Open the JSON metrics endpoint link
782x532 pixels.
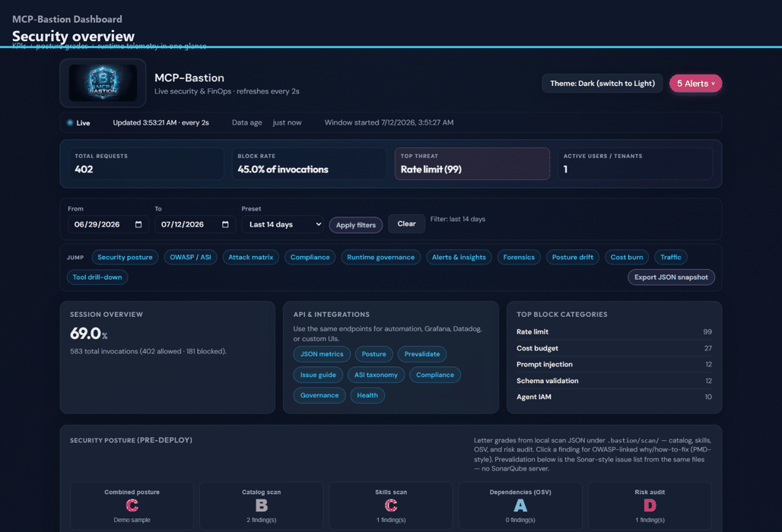click(x=322, y=354)
